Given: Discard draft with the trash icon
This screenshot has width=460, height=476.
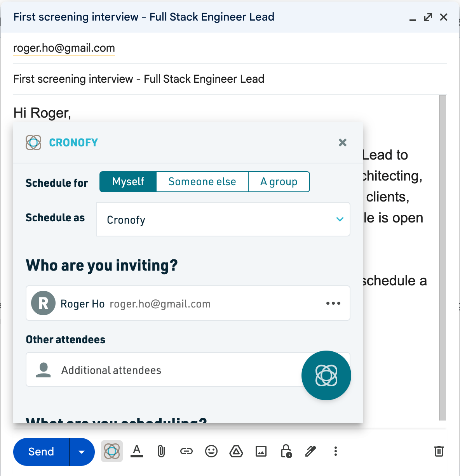Looking at the screenshot, I should tap(439, 451).
